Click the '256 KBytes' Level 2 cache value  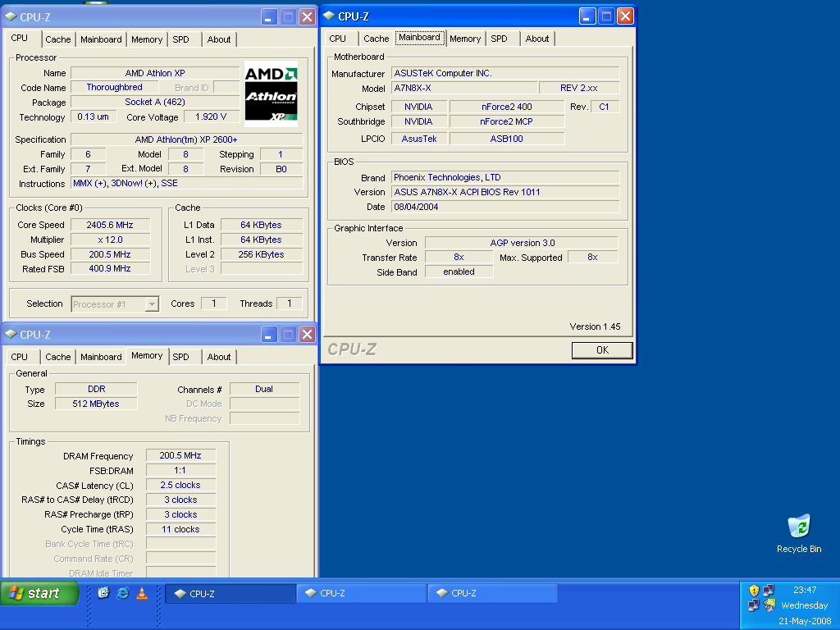(262, 254)
